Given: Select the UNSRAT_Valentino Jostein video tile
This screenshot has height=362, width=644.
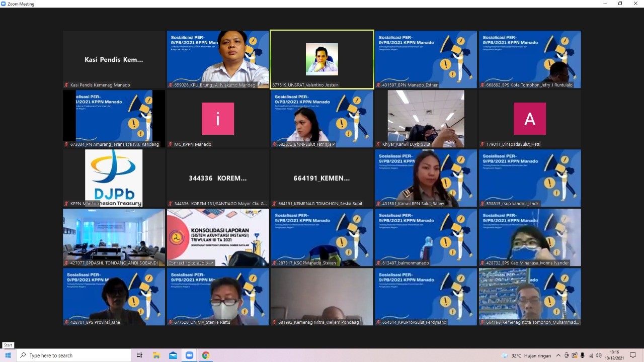Looking at the screenshot, I should (322, 59).
